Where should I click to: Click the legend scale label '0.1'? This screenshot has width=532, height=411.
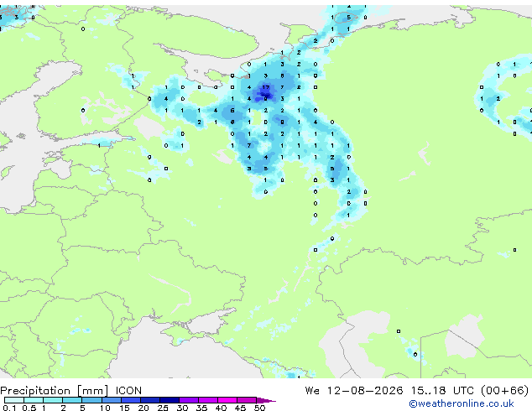coord(9,408)
